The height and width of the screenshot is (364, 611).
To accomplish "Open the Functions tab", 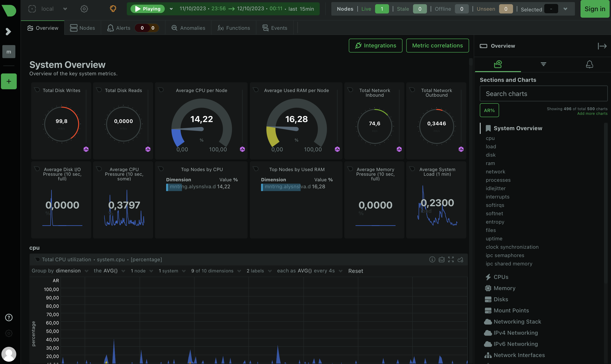I will coord(234,28).
